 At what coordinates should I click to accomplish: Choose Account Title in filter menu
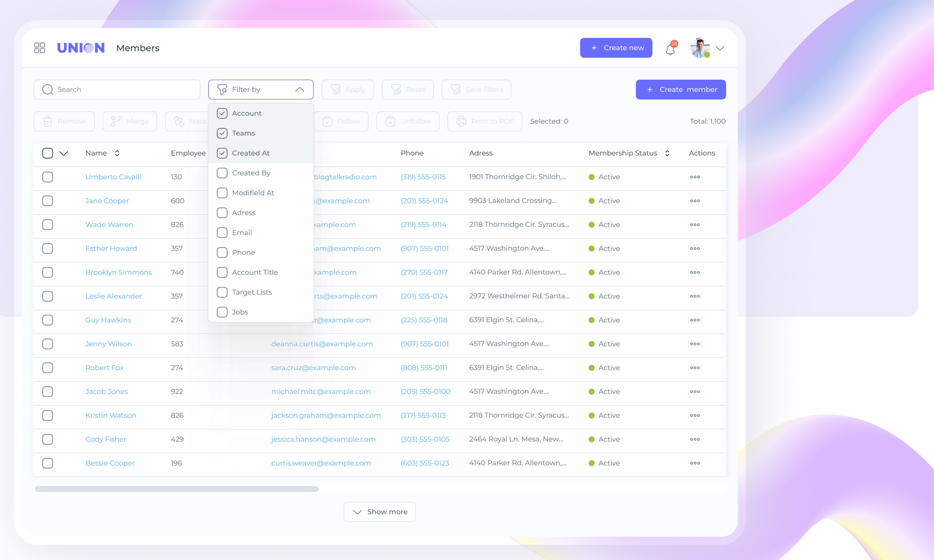tap(255, 272)
